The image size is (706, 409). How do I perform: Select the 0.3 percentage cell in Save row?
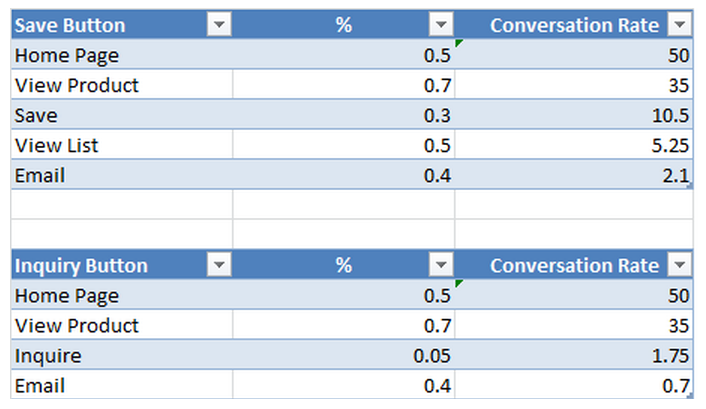(x=344, y=114)
